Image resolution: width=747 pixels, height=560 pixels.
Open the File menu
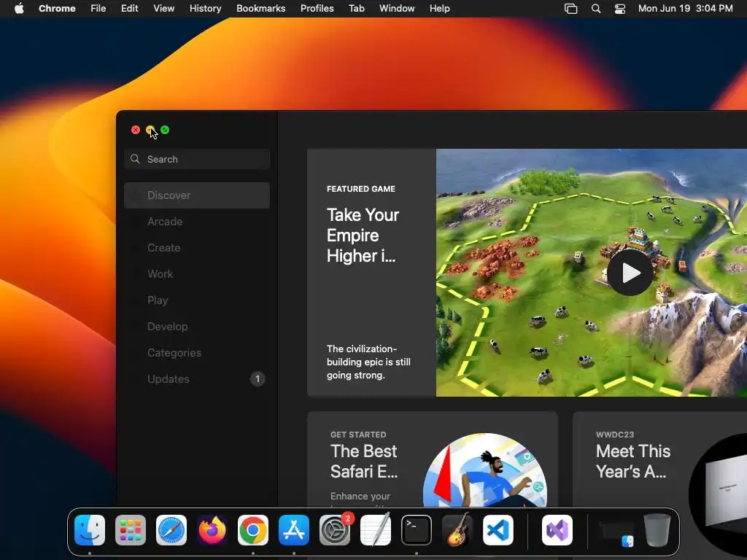coord(98,9)
